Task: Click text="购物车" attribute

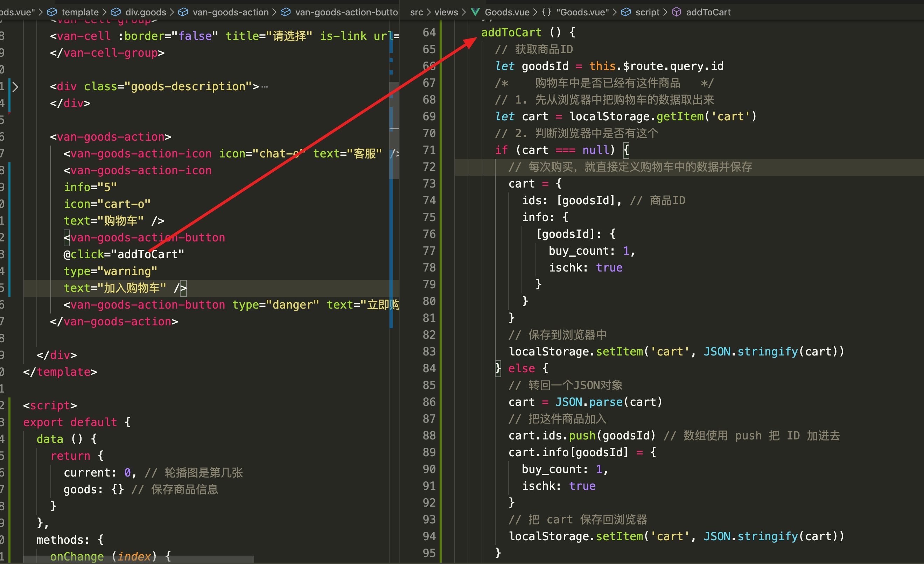Action: point(104,221)
